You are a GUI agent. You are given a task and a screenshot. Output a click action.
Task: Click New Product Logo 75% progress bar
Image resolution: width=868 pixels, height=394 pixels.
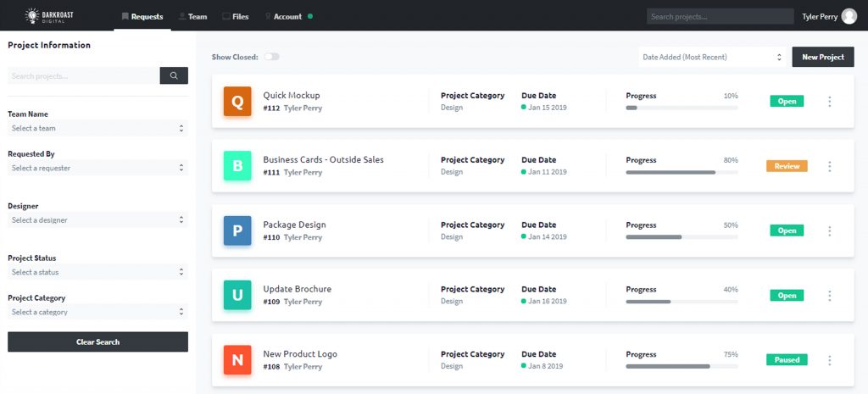[682, 366]
